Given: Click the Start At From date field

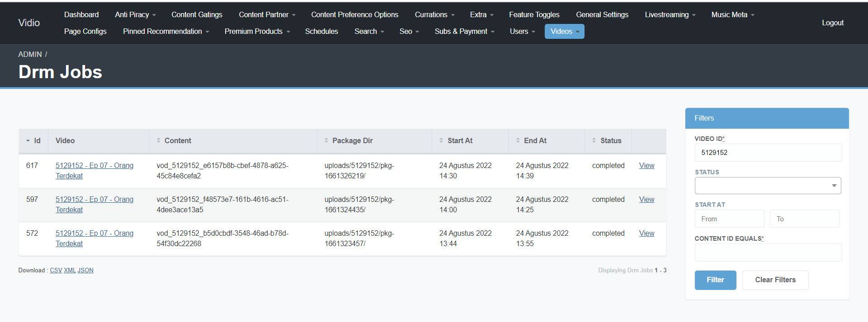Looking at the screenshot, I should tap(729, 219).
